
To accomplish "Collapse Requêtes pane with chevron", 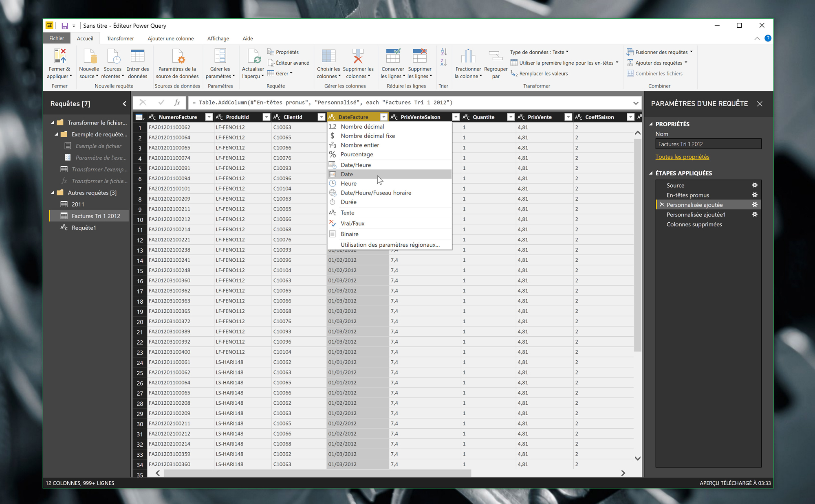I will [124, 104].
